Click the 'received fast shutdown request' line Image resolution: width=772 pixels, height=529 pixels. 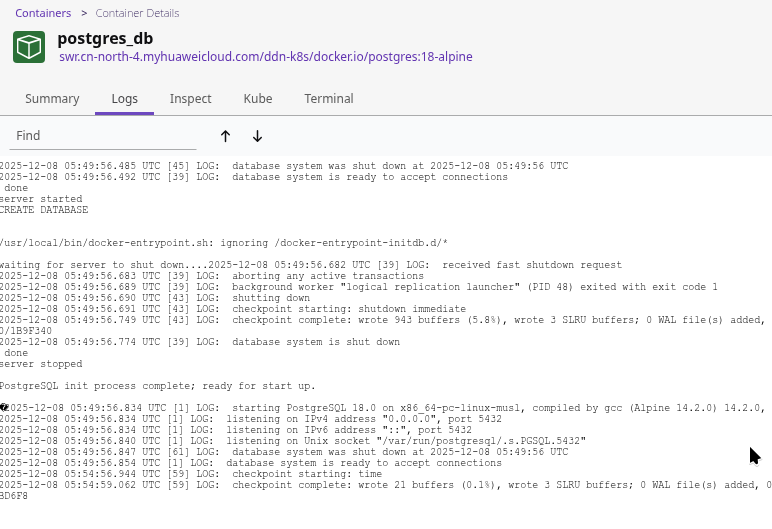(x=311, y=265)
